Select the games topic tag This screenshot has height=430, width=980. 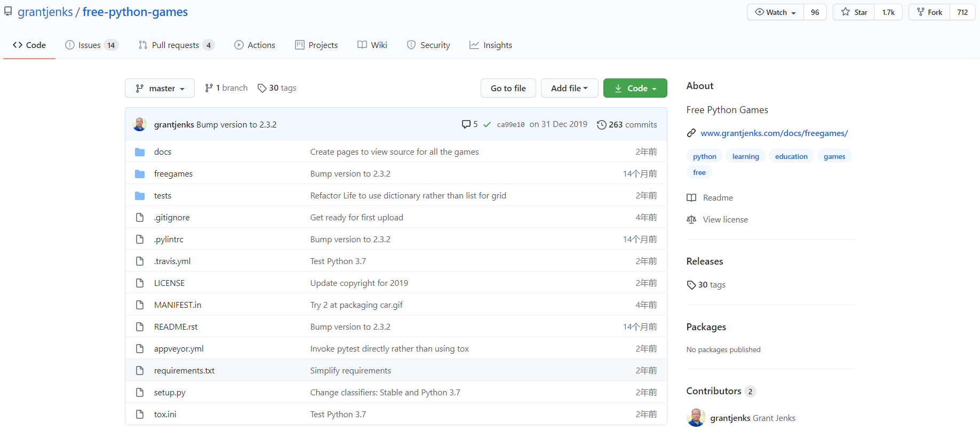pos(834,156)
